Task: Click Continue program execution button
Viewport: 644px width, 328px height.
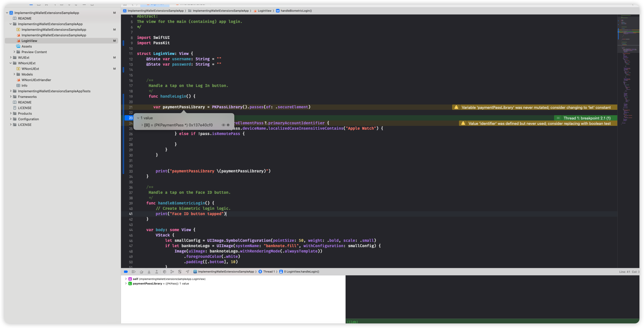Action: pyautogui.click(x=134, y=272)
